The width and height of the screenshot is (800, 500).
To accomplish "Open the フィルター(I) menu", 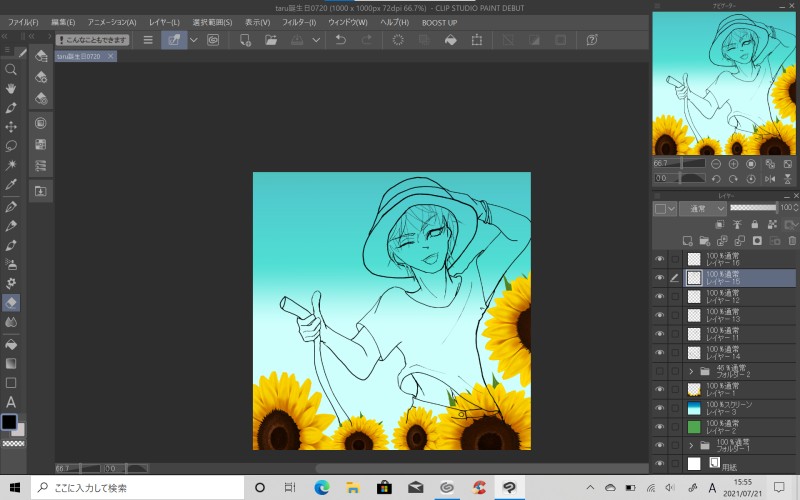I will (297, 22).
